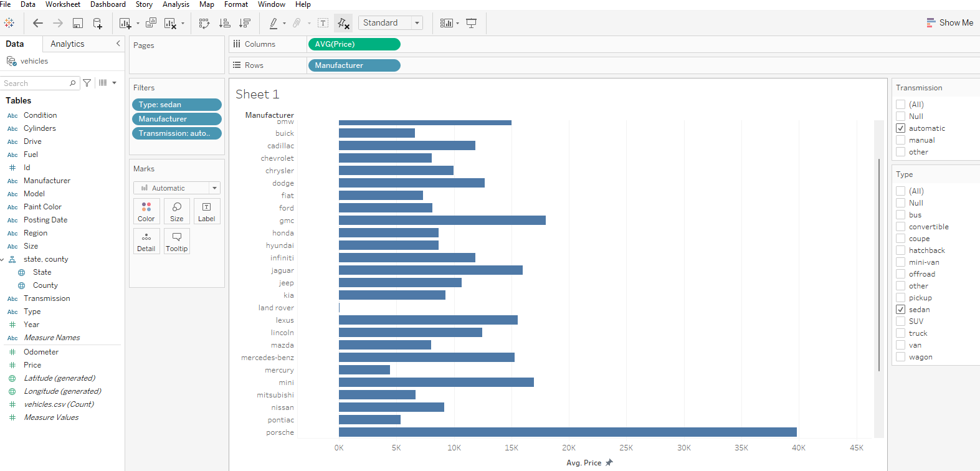Open the Map menu
The image size is (980, 471).
207,4
